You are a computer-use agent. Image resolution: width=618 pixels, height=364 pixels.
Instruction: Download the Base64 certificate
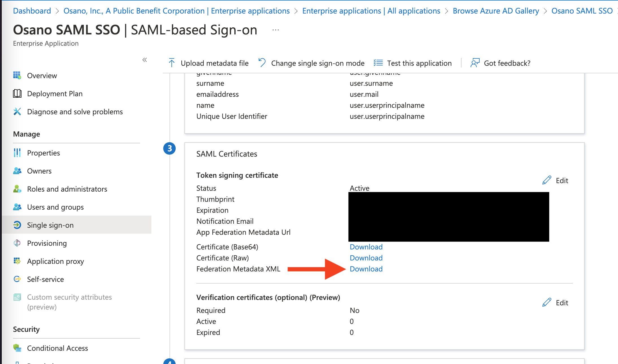click(366, 247)
